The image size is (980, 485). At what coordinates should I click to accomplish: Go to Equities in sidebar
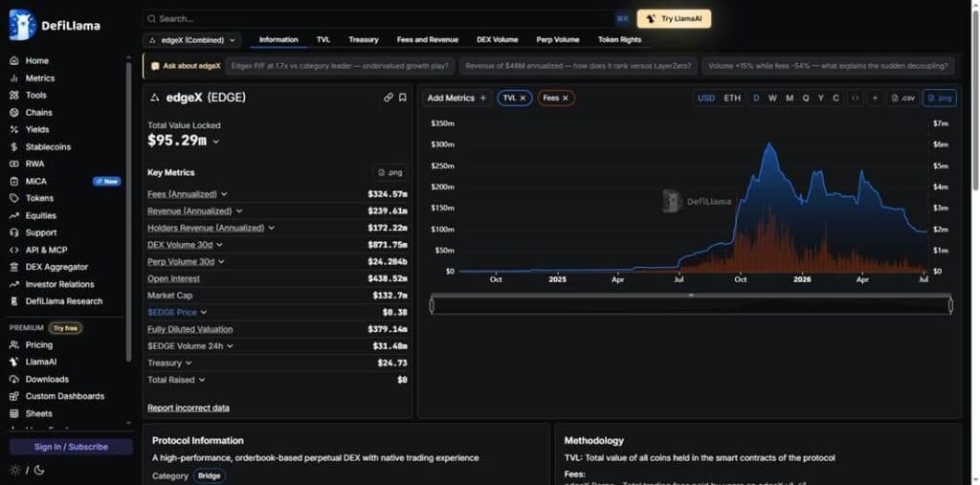coord(40,215)
